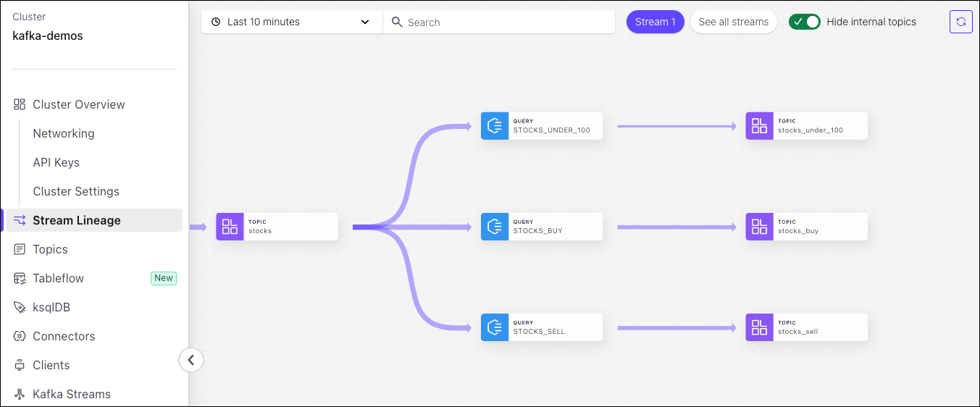Open the stocks_under_100 topic node icon
980x407 pixels.
(759, 126)
